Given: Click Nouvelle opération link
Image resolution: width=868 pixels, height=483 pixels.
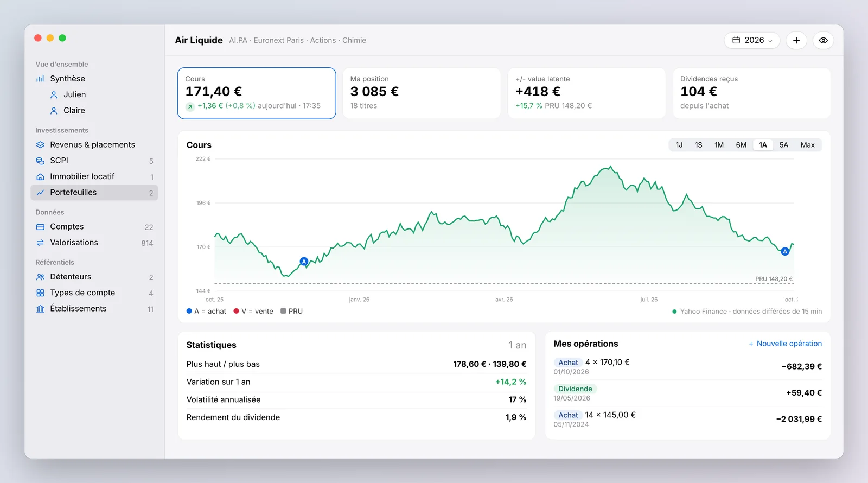Looking at the screenshot, I should (785, 344).
